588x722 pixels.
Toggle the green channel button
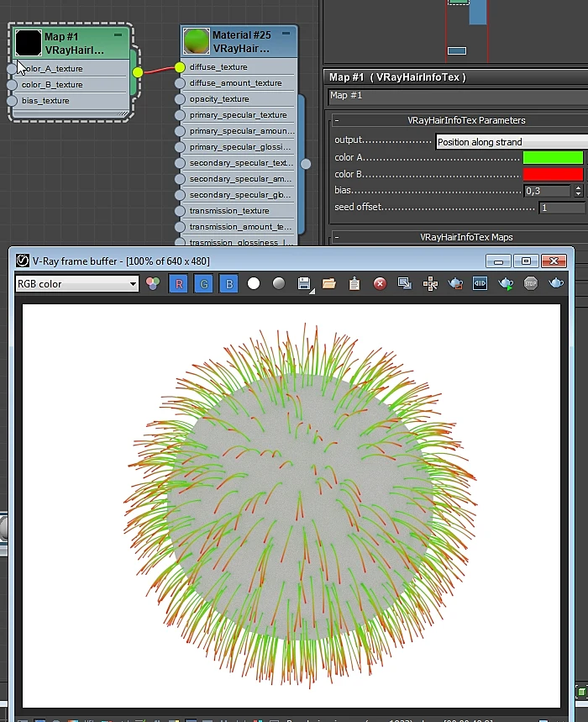204,283
